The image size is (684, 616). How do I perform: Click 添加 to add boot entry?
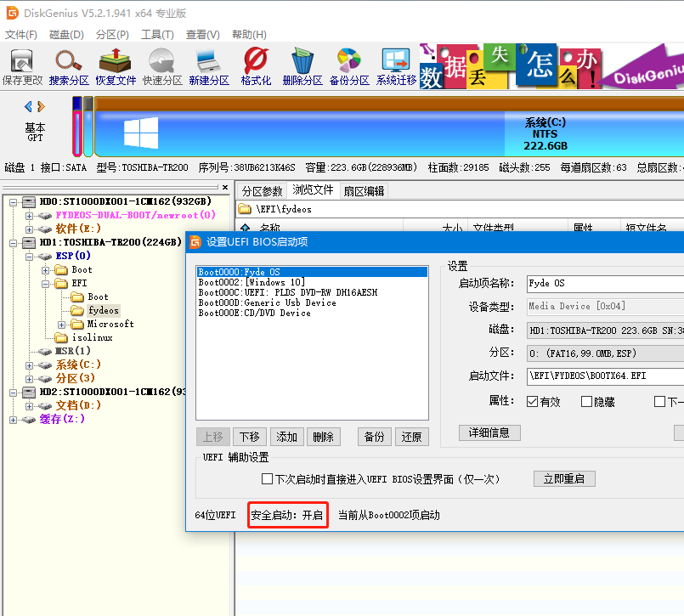pos(286,437)
